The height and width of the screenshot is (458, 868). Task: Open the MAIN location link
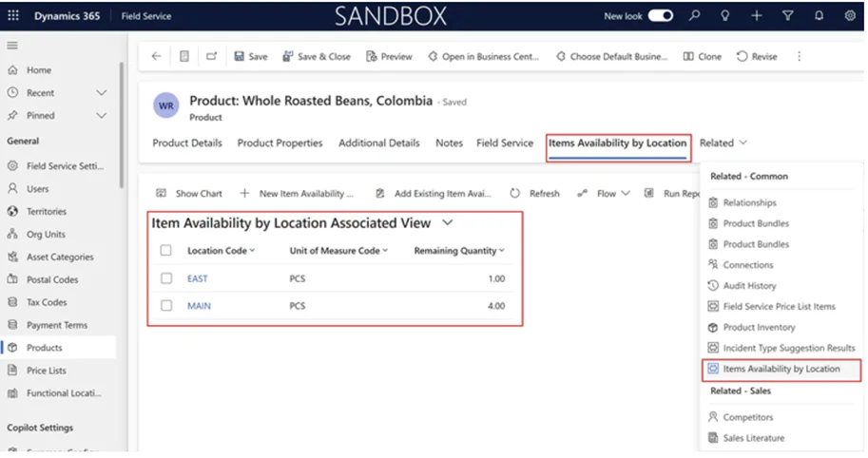click(199, 305)
